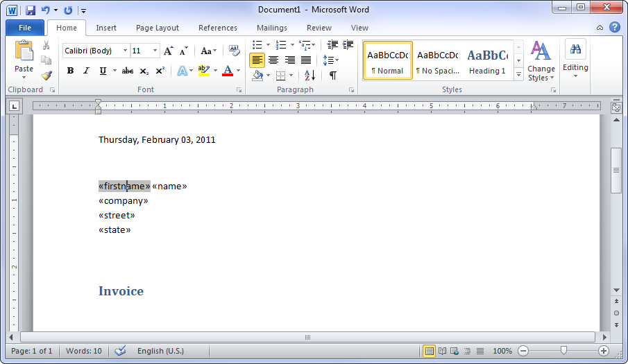This screenshot has width=628, height=364.
Task: Switch to the Page Layout tab
Action: [157, 28]
